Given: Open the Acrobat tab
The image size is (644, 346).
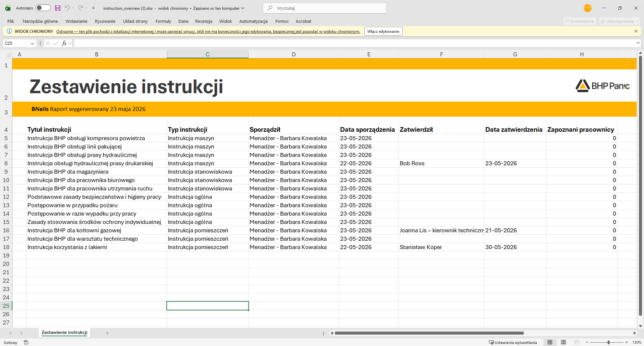Looking at the screenshot, I should click(x=304, y=21).
